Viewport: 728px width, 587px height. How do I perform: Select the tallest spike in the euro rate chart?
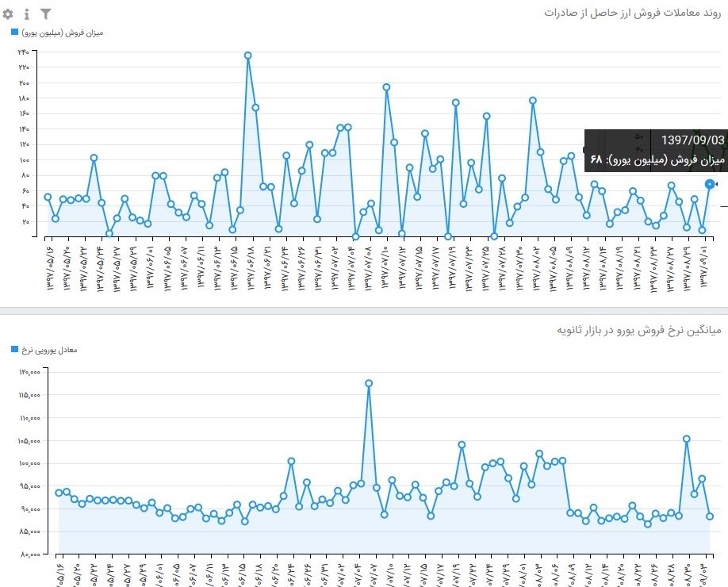[x=369, y=383]
